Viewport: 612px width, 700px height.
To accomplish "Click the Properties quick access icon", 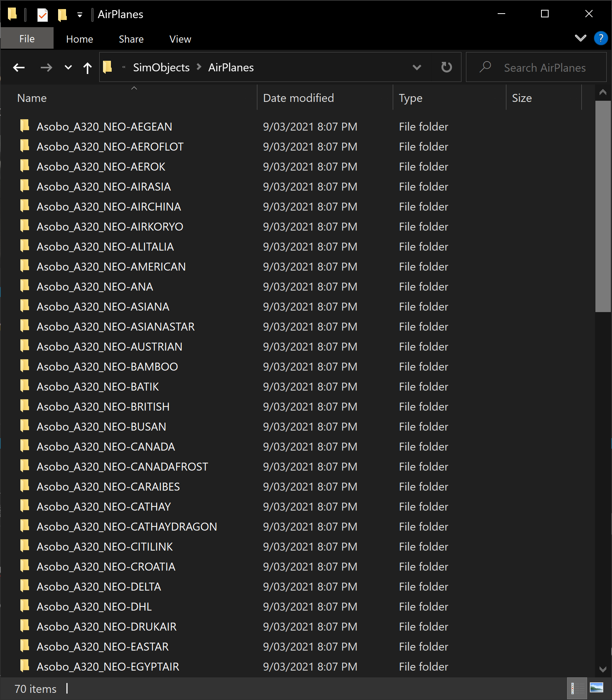I will 43,15.
